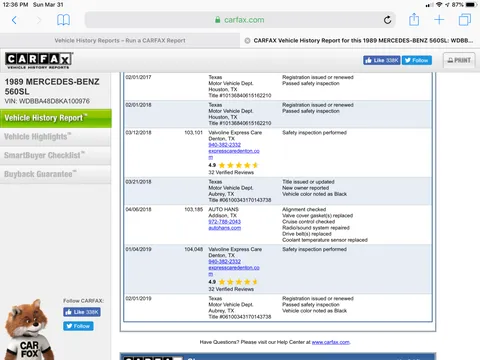Open SmartBuyer Checklist section

pos(56,155)
